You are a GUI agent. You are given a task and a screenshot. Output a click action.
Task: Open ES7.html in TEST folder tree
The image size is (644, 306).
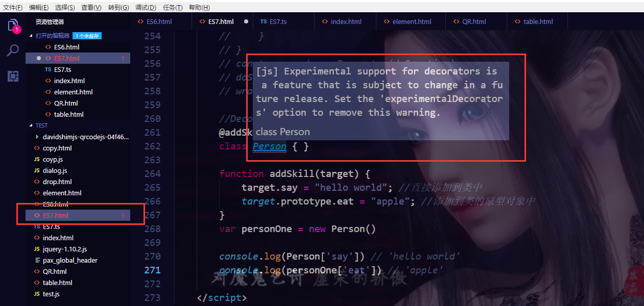pos(78,215)
